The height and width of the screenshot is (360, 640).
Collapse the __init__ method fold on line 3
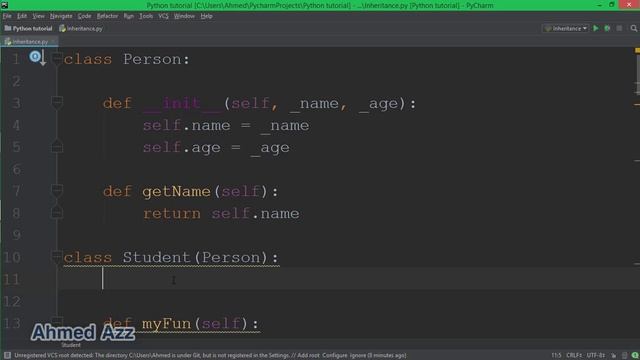[57, 102]
